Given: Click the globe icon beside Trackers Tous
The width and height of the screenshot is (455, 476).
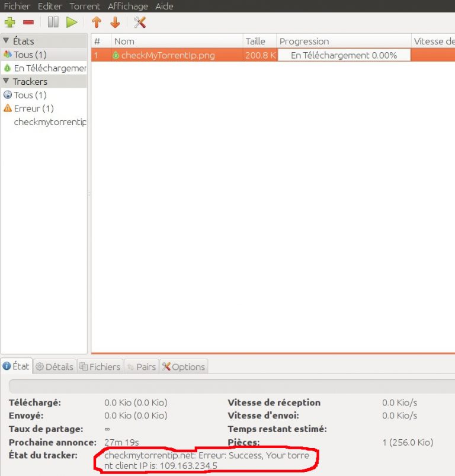Looking at the screenshot, I should point(8,95).
